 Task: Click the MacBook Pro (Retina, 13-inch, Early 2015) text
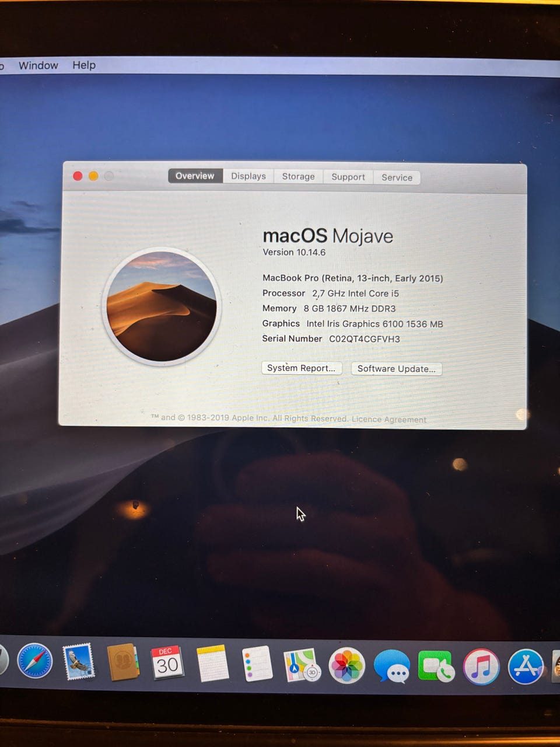coord(353,278)
